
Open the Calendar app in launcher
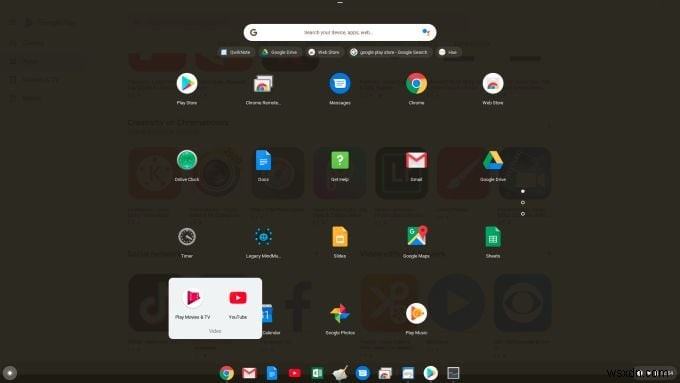click(x=267, y=314)
